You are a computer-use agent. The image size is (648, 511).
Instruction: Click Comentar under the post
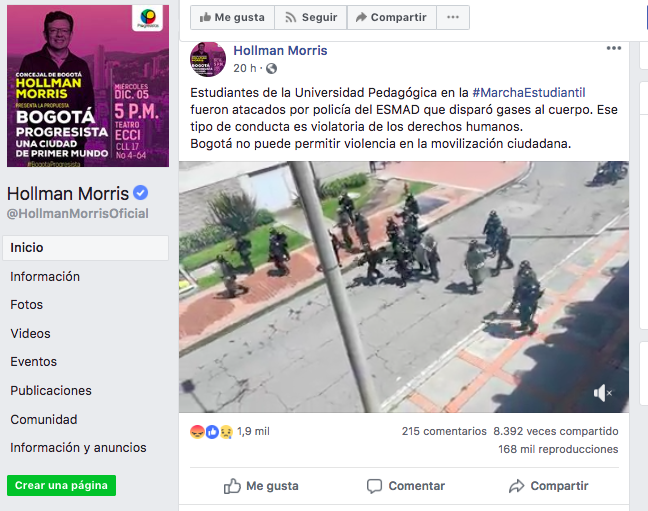tap(406, 486)
